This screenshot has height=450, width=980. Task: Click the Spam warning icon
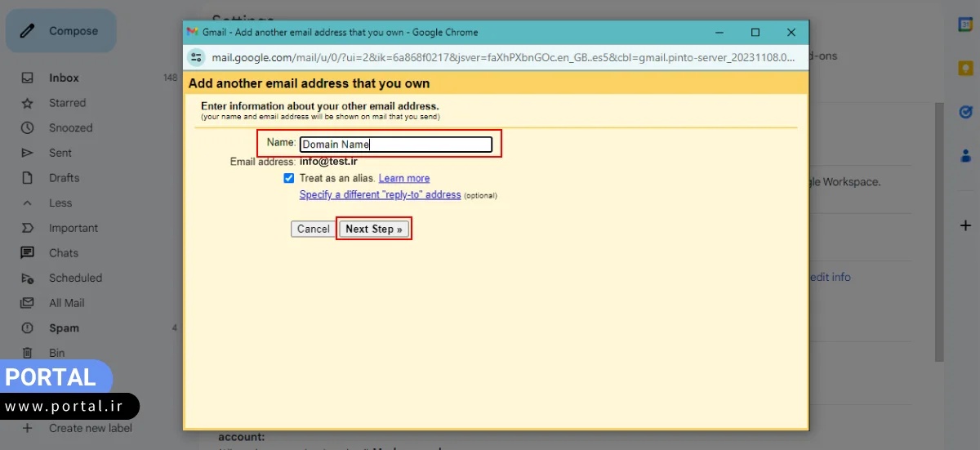coord(28,328)
